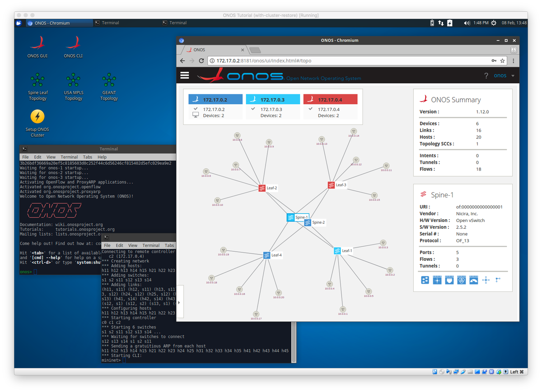Click the show meter view icon for Spine-1

click(474, 280)
